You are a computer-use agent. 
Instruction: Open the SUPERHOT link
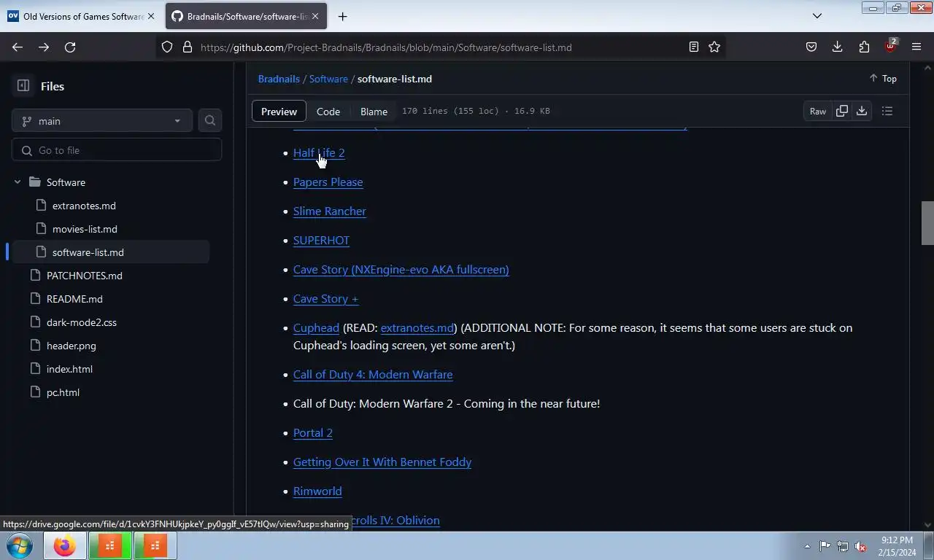(x=321, y=241)
